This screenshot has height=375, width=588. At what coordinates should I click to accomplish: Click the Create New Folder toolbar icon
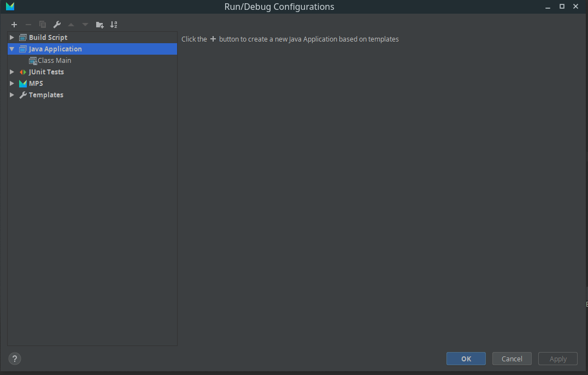[99, 25]
